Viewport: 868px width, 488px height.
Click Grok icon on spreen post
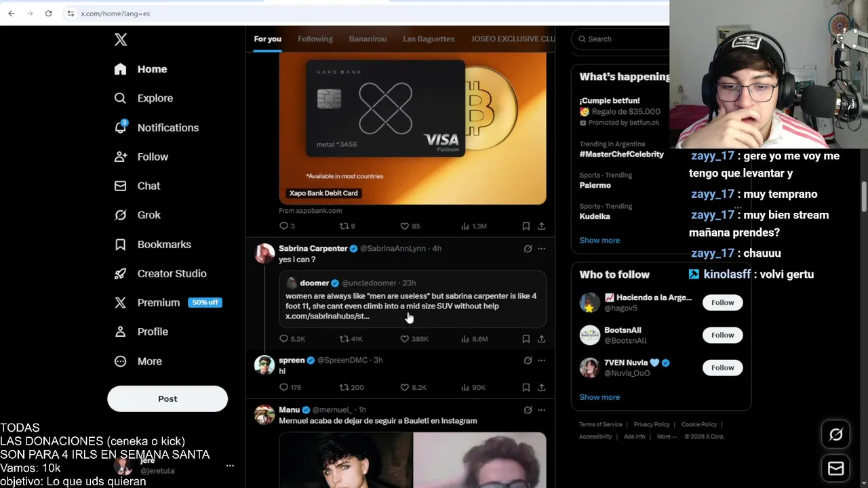pyautogui.click(x=528, y=360)
